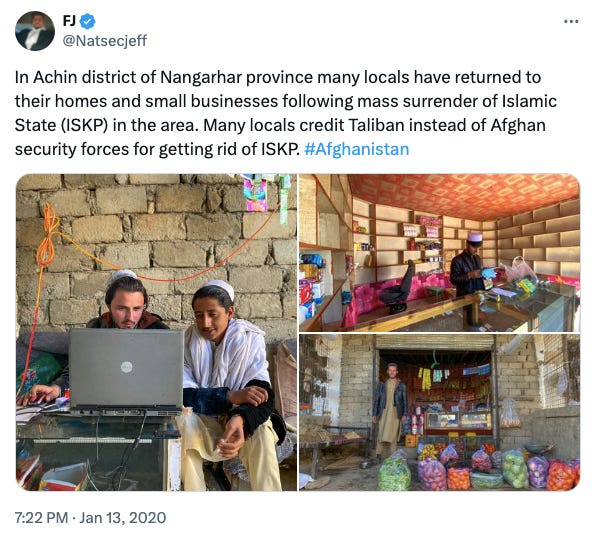Viewport: 597px width, 540px height.
Task: Click the phrase (ISKP) in the tweet text
Action: [x=84, y=125]
